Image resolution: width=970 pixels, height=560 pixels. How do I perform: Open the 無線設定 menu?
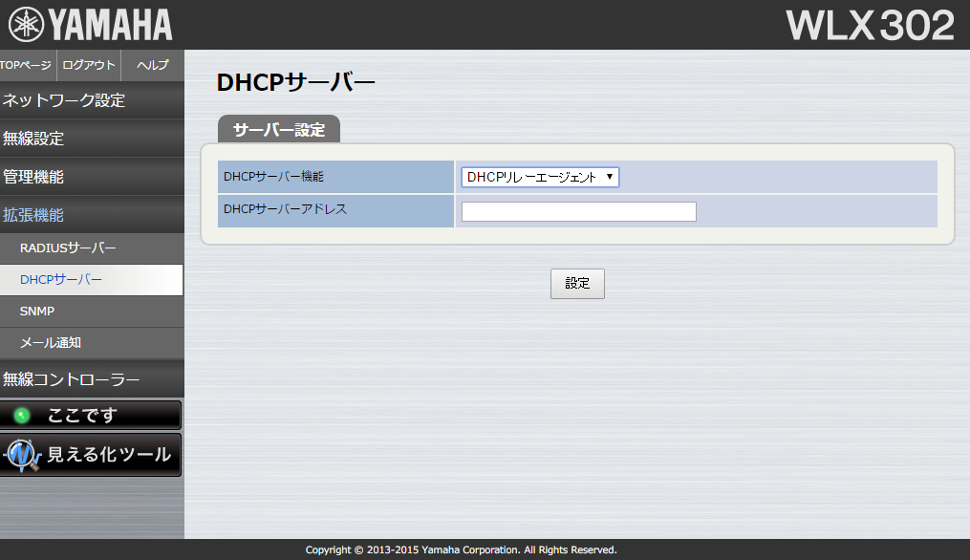coord(38,139)
